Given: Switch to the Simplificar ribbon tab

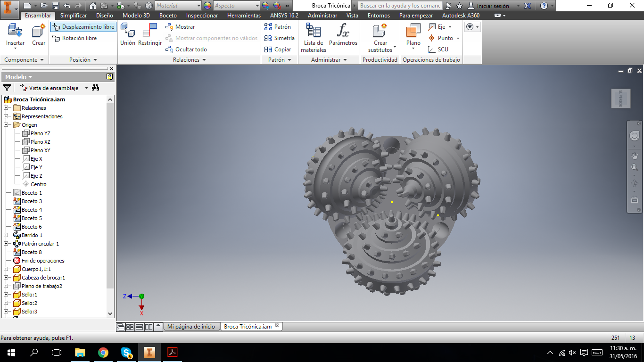Looking at the screenshot, I should point(74,16).
